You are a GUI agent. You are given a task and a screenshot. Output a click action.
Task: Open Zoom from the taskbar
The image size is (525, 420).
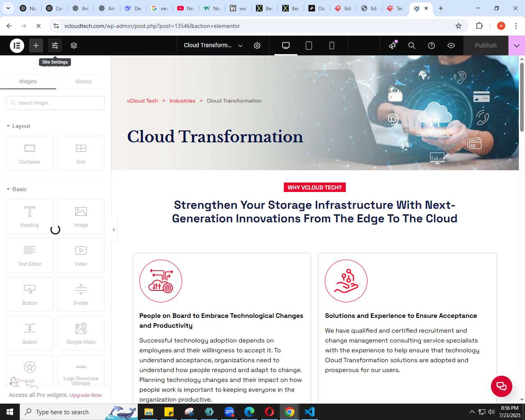[x=229, y=412]
